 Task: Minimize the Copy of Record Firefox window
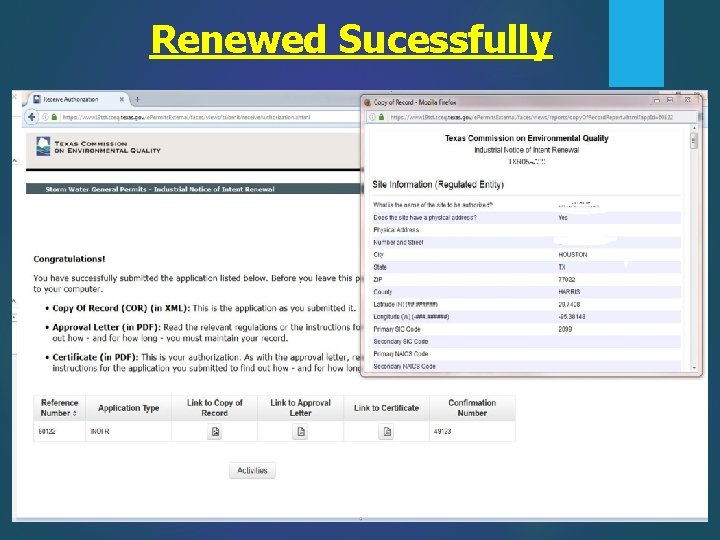[x=657, y=100]
